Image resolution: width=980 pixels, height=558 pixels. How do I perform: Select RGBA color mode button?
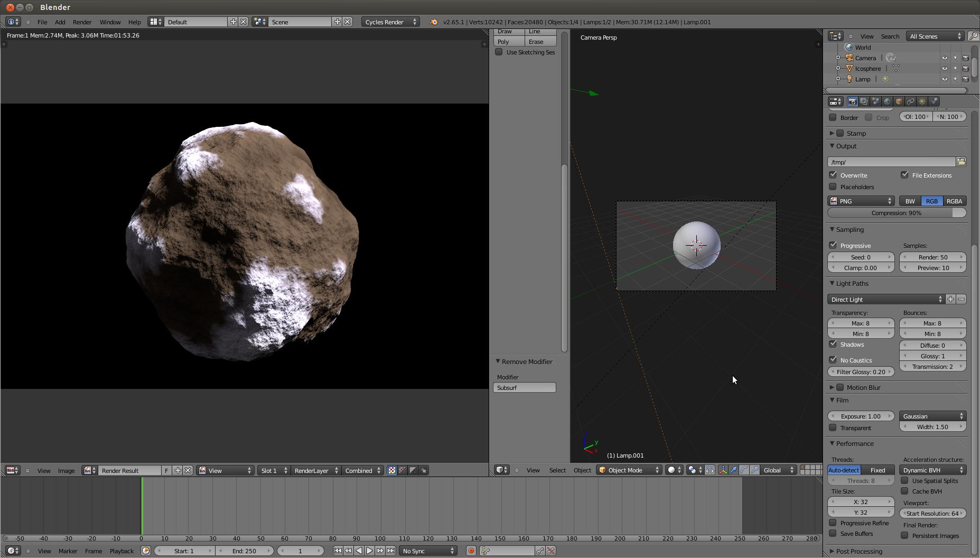954,201
